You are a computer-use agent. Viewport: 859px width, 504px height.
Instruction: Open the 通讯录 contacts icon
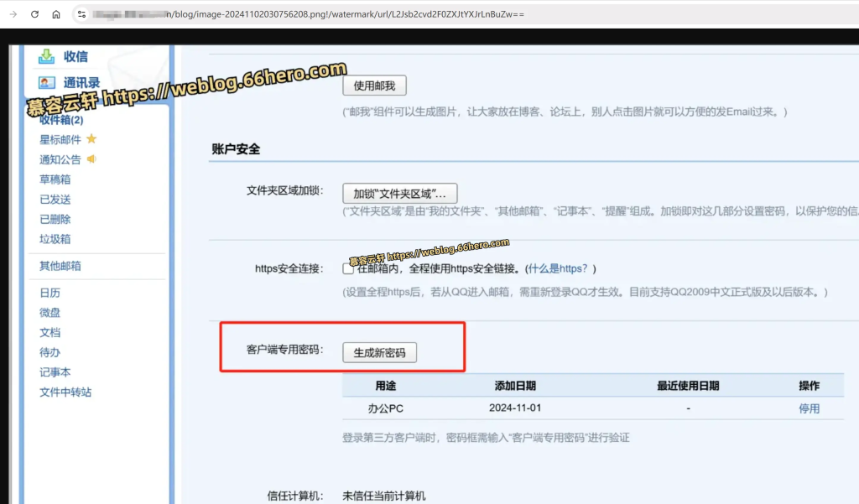coord(47,82)
